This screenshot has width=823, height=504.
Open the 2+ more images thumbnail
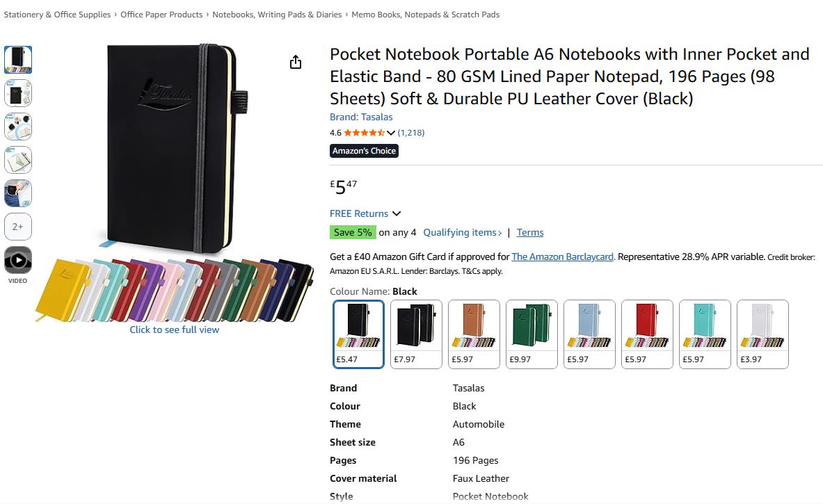[18, 227]
